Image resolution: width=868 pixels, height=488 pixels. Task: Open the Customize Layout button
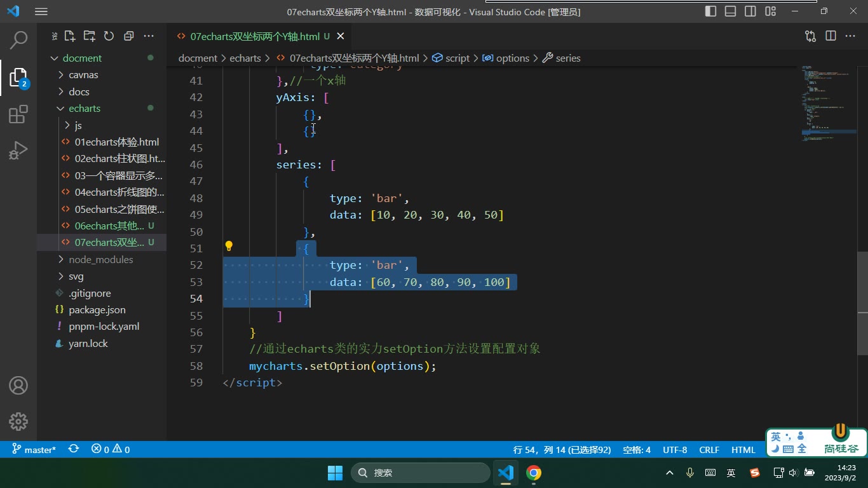pyautogui.click(x=771, y=11)
